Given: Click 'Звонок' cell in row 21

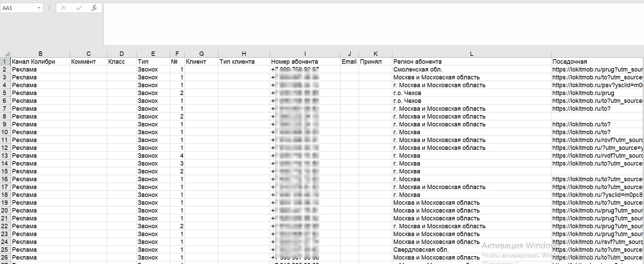Looking at the screenshot, I should pyautogui.click(x=153, y=218).
